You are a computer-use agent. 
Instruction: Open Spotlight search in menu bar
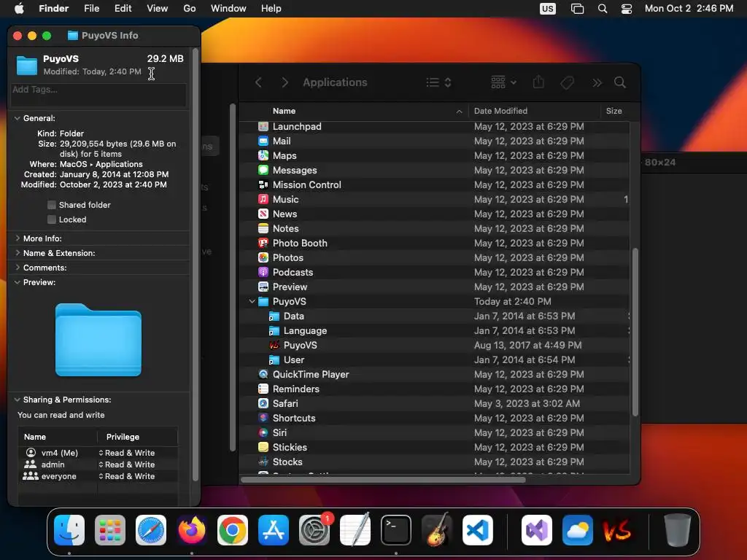pyautogui.click(x=603, y=9)
